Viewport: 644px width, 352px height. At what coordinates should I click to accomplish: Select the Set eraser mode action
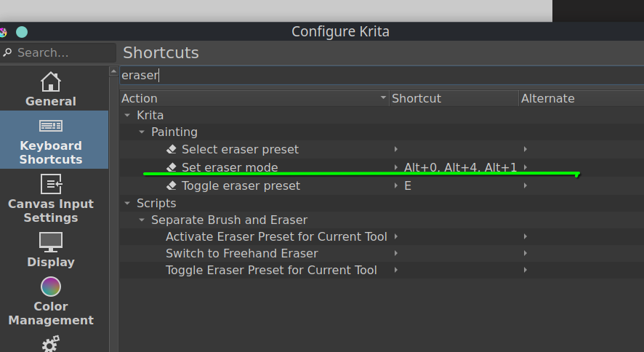(x=230, y=167)
